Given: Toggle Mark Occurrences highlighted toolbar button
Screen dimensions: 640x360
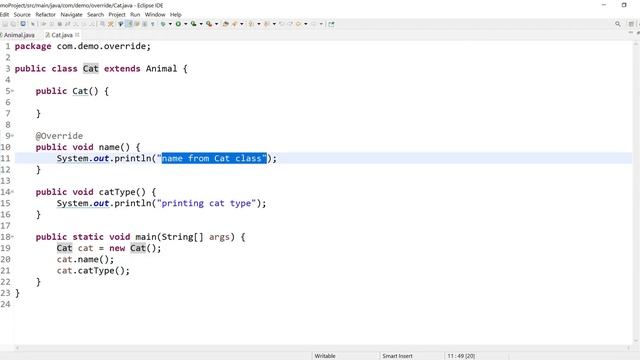Looking at the screenshot, I should point(129,24).
